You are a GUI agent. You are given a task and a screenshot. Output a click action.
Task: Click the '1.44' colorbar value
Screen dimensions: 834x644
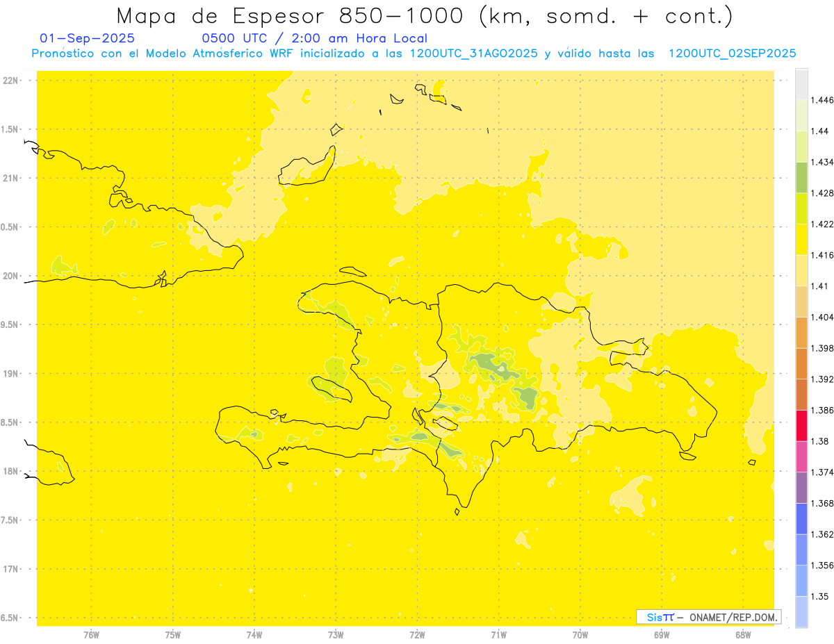820,131
